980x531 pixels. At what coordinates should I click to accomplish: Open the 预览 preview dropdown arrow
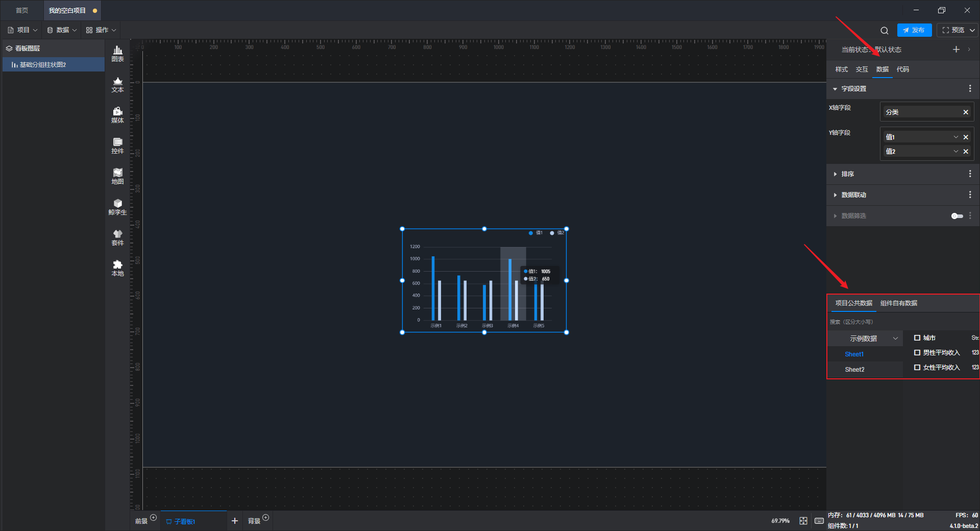click(972, 30)
